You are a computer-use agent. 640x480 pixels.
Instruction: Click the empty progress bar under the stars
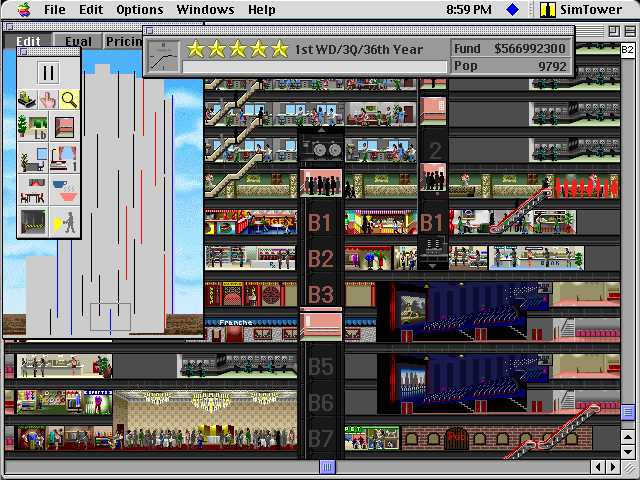(x=315, y=67)
